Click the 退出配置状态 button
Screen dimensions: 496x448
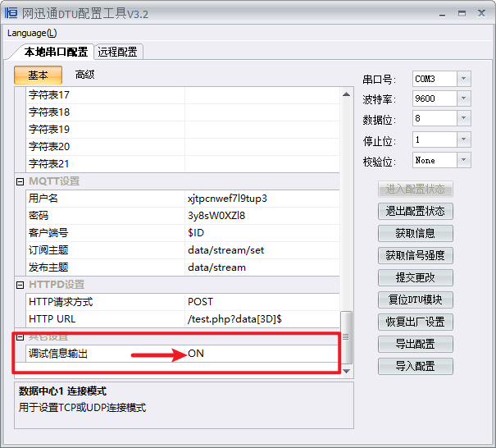tap(415, 211)
